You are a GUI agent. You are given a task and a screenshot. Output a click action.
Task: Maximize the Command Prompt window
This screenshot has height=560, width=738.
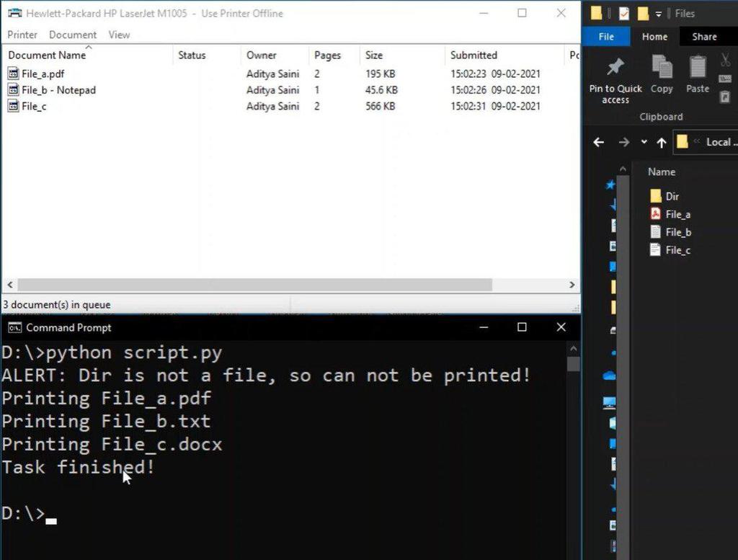(x=522, y=327)
